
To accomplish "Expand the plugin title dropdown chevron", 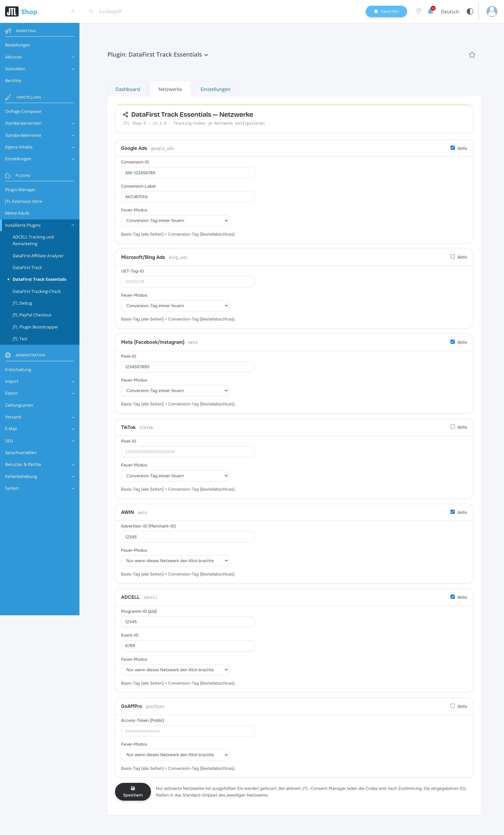I will tap(206, 55).
